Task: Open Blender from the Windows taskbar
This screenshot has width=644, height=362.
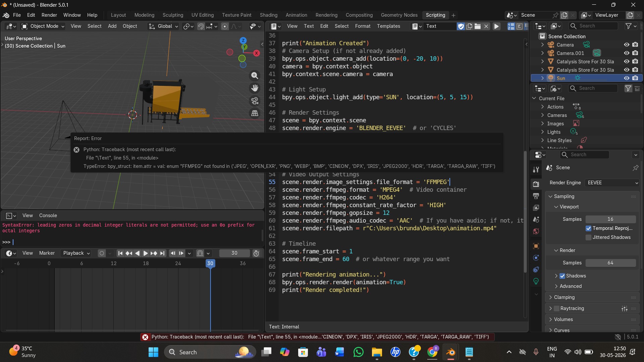Action: [450, 352]
